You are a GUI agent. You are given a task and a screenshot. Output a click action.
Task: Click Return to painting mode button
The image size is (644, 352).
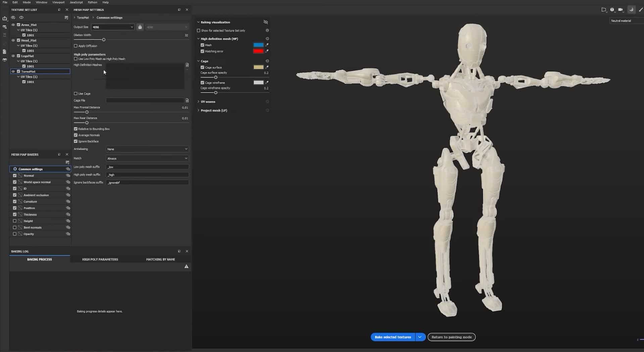[x=451, y=337]
